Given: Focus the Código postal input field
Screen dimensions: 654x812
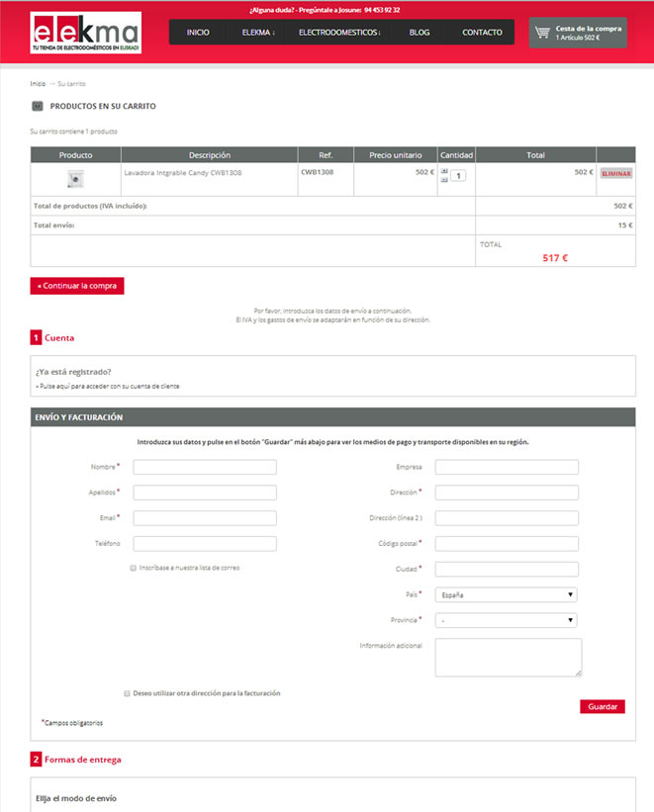Looking at the screenshot, I should click(507, 543).
